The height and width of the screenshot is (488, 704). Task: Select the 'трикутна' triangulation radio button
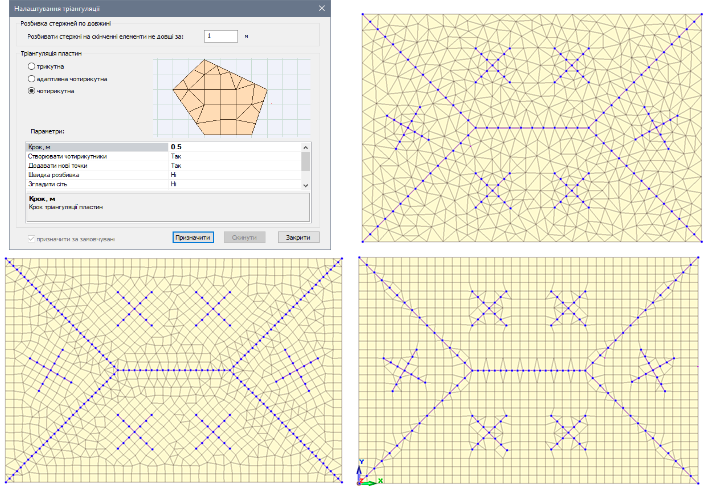pyautogui.click(x=33, y=65)
